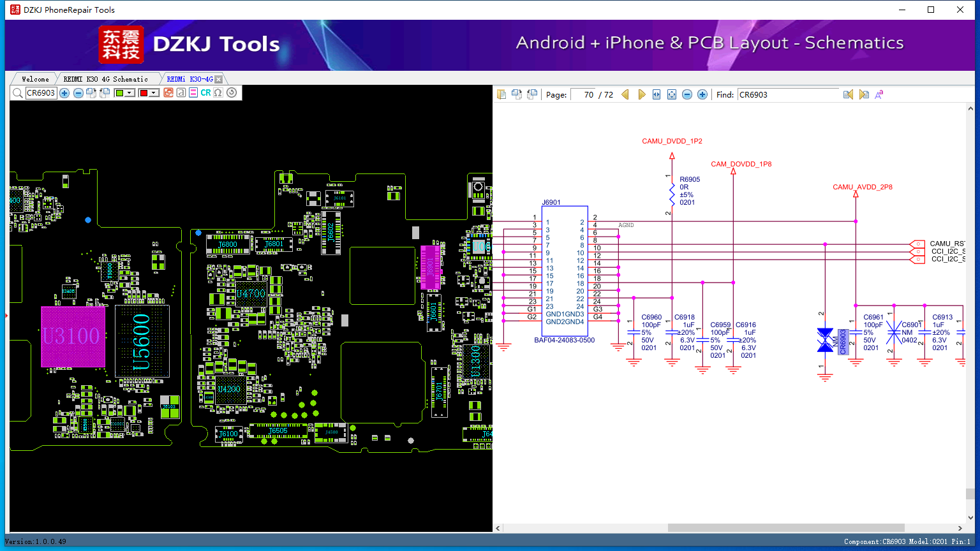This screenshot has height=551, width=980.
Task: Open the green color dropdown arrow
Action: click(x=130, y=93)
